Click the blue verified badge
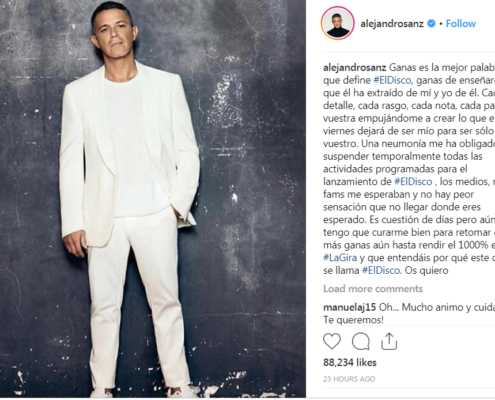This screenshot has width=495, height=400. tap(431, 24)
